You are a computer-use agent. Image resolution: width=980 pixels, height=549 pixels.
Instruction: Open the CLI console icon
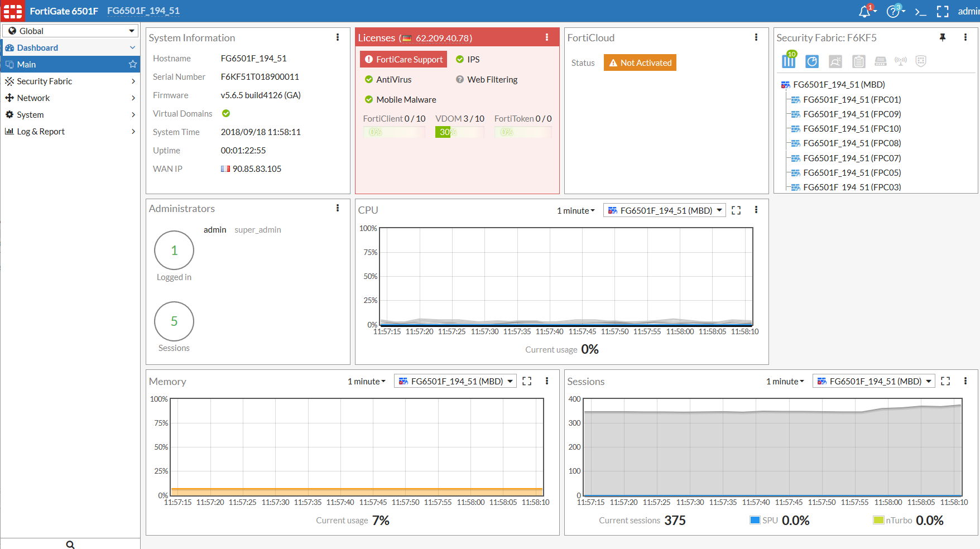[920, 12]
